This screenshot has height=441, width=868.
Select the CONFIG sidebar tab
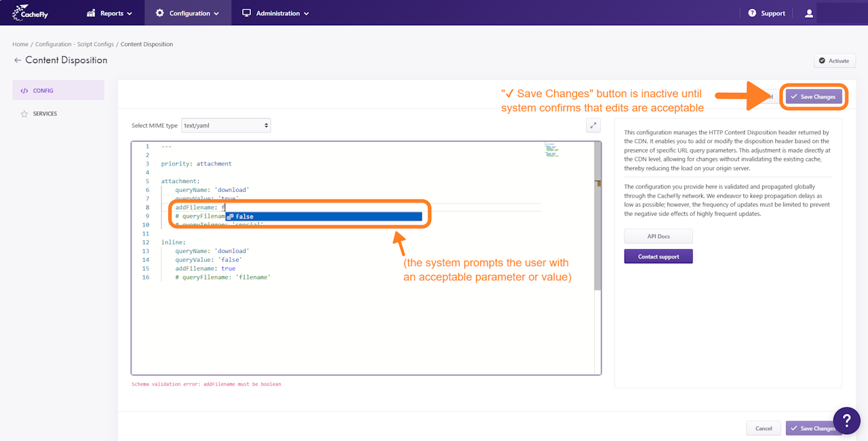click(58, 90)
